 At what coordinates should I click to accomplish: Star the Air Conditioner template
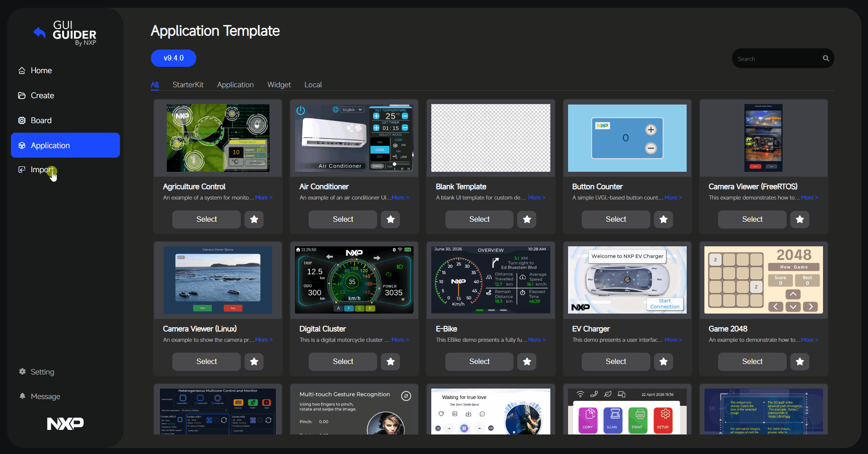(390, 220)
